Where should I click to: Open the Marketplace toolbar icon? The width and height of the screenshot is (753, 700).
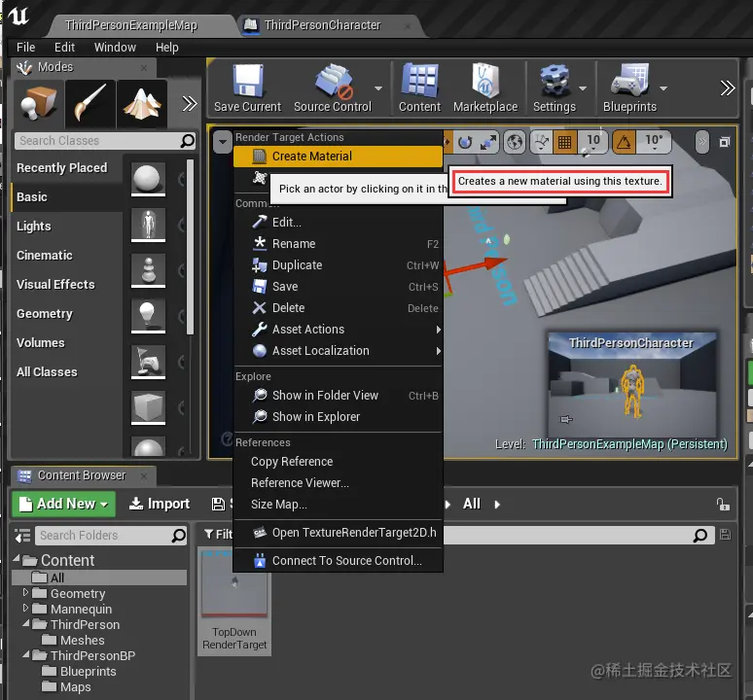(485, 88)
